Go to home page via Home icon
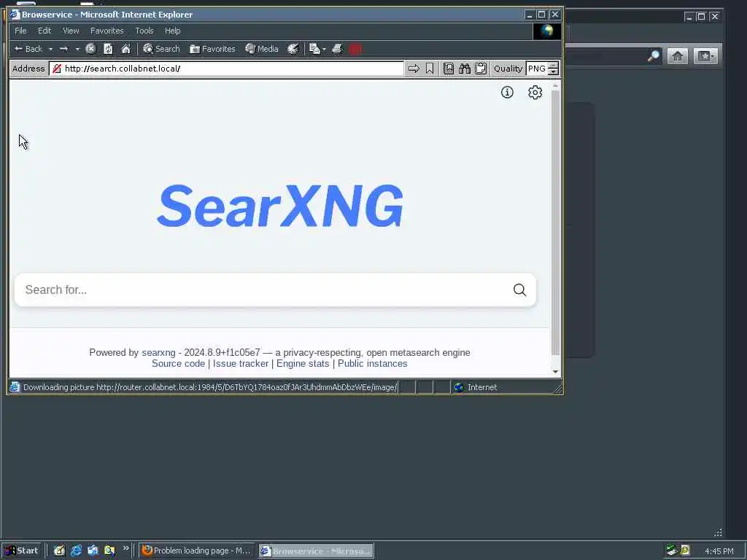The height and width of the screenshot is (560, 747). [x=125, y=49]
